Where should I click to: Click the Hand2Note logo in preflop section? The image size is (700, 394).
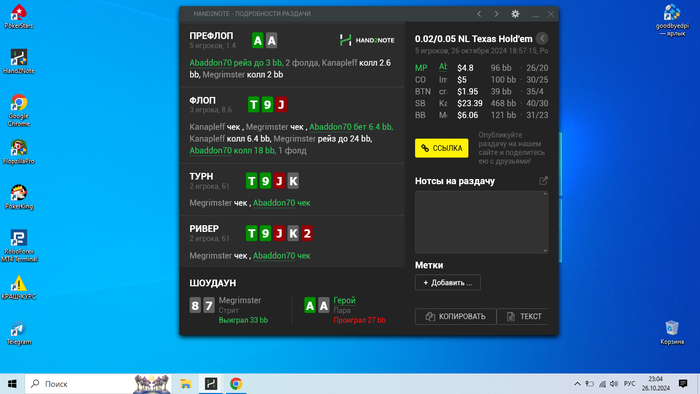tap(367, 40)
